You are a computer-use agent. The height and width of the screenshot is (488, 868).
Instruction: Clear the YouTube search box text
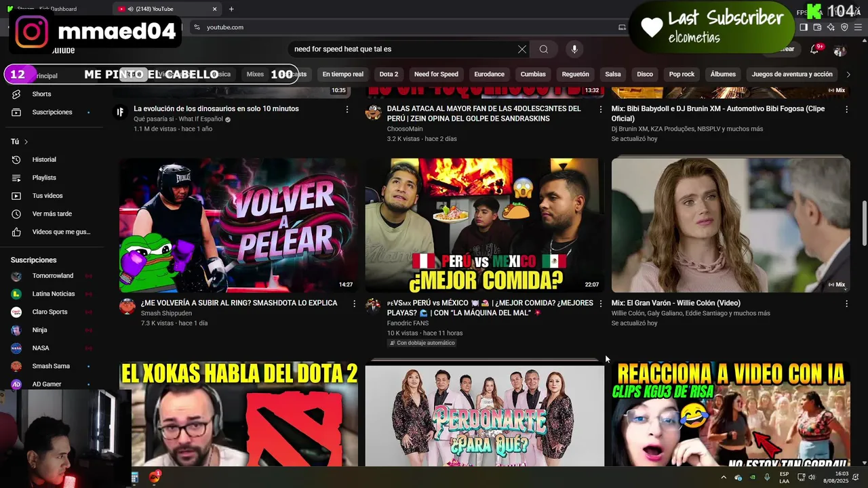522,49
